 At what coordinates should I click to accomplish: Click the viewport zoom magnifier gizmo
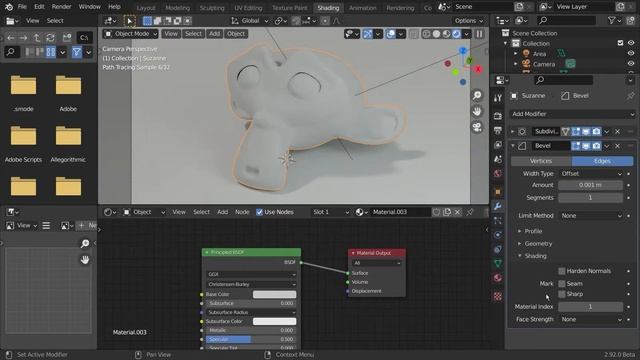click(477, 96)
